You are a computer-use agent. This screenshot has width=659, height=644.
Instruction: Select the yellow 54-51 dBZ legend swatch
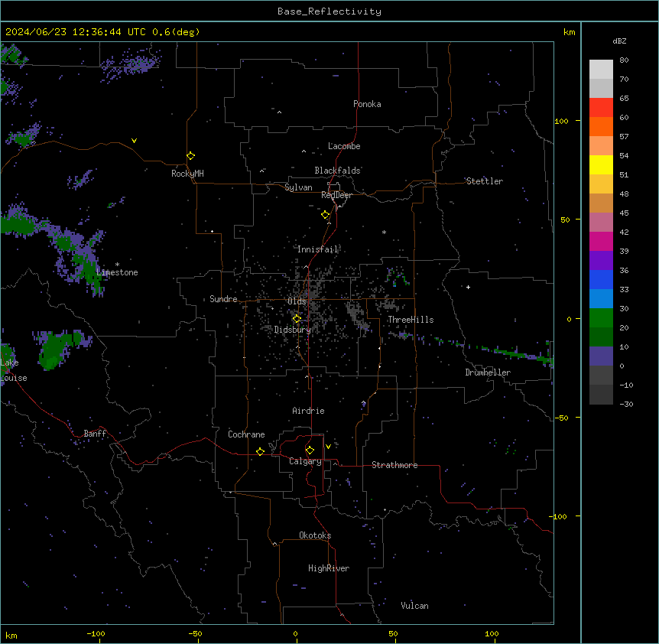pyautogui.click(x=601, y=164)
